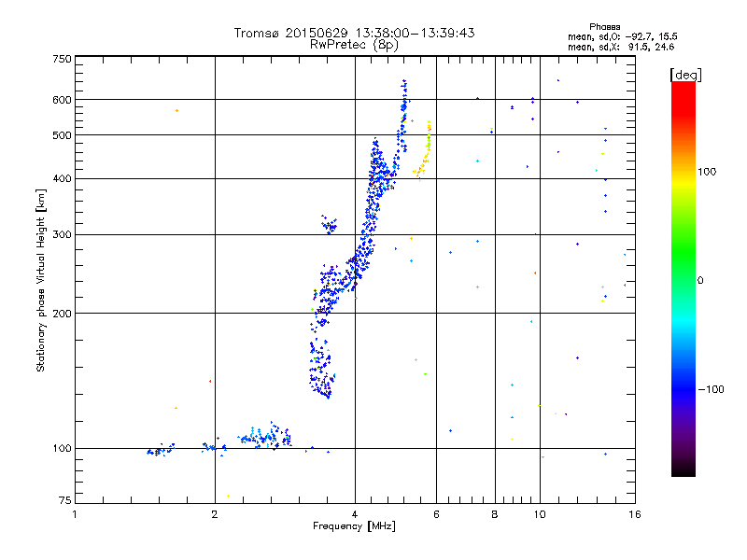Screen dimensions: 747x560
Task: Click the plot title 'Tromsø 20150629 13:38:00-13:39:43'
Action: pyautogui.click(x=354, y=33)
